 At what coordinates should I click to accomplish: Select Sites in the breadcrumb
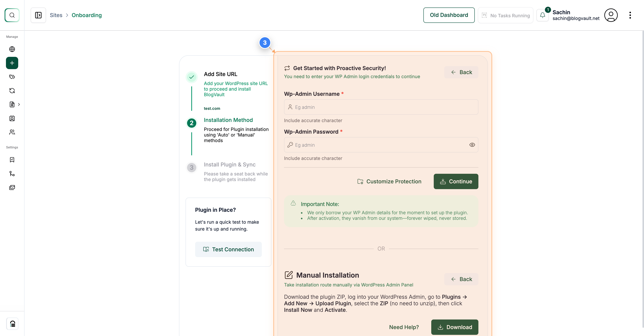[56, 15]
